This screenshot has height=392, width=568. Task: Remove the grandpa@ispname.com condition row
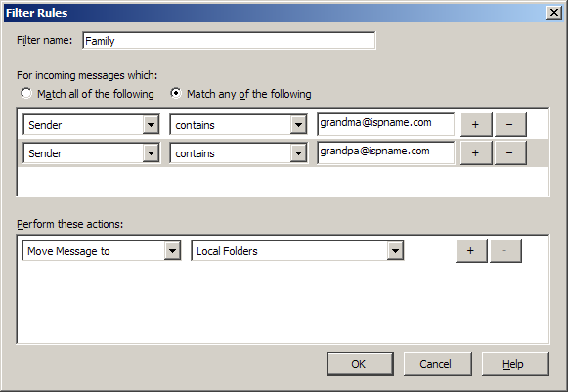click(x=510, y=152)
